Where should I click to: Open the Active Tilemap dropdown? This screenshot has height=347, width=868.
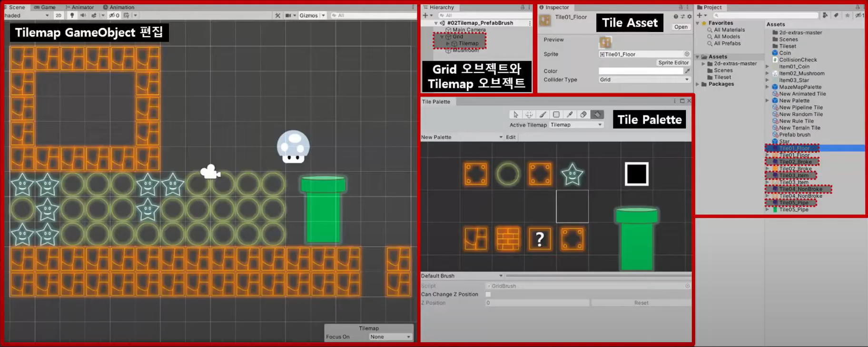(576, 125)
